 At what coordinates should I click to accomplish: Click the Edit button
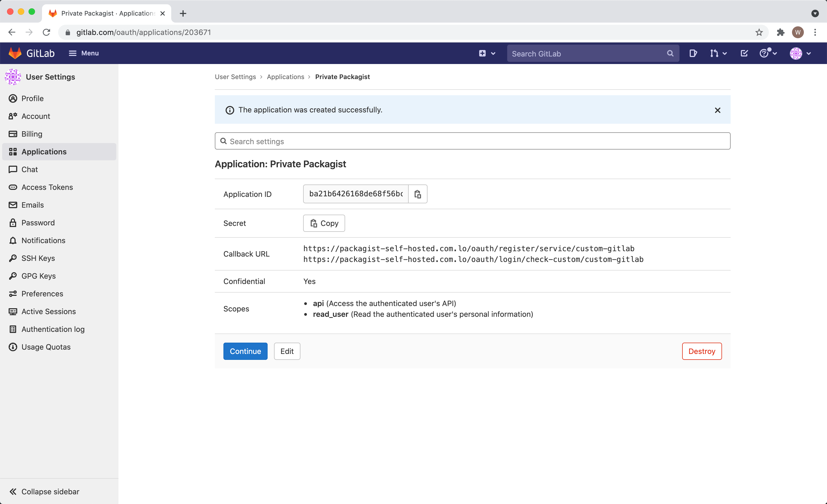pos(287,351)
